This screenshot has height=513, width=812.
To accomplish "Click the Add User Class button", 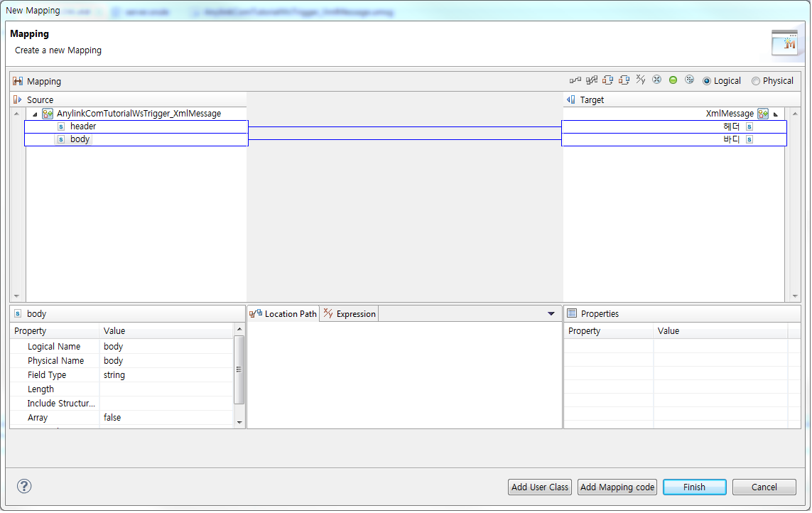I will point(539,487).
